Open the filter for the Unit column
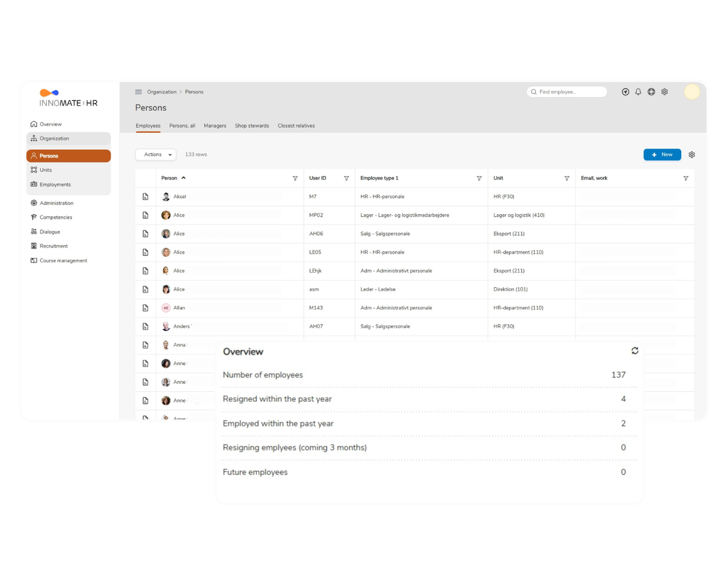Image resolution: width=728 pixels, height=585 pixels. (566, 178)
